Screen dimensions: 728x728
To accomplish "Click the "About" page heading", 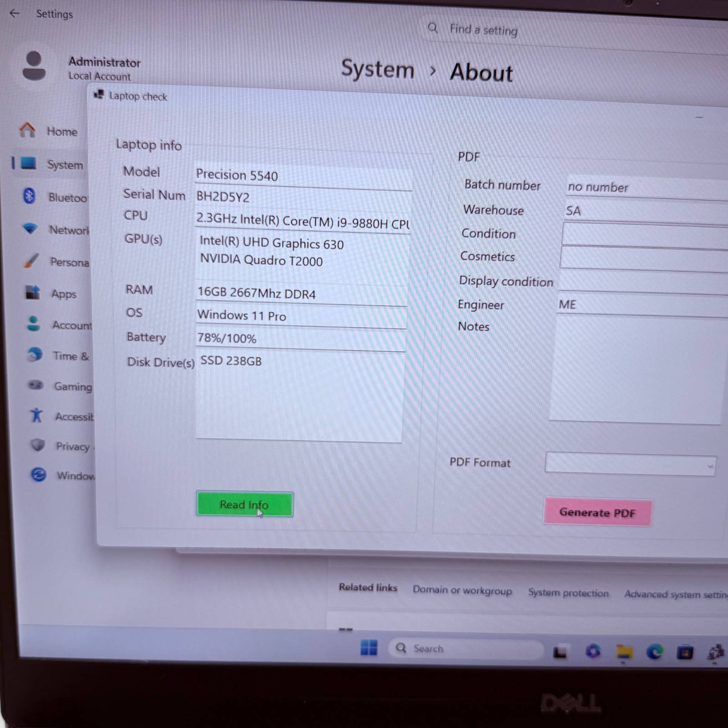I will pyautogui.click(x=481, y=72).
